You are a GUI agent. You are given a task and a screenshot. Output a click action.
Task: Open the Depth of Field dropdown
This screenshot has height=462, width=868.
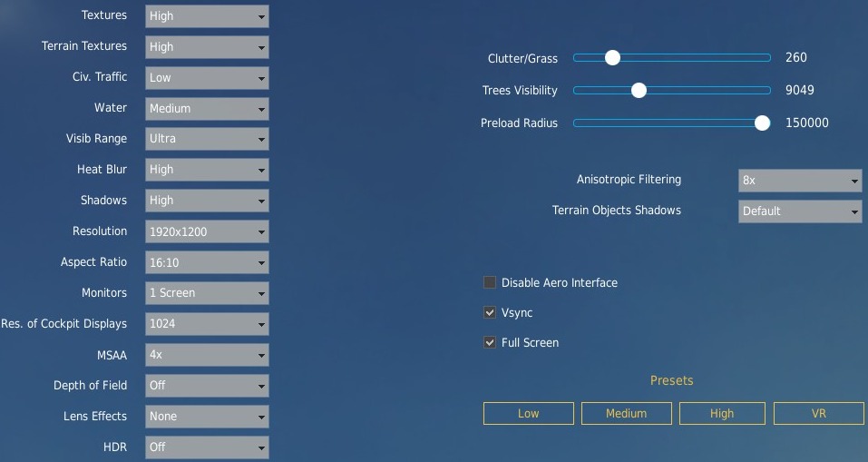[207, 386]
